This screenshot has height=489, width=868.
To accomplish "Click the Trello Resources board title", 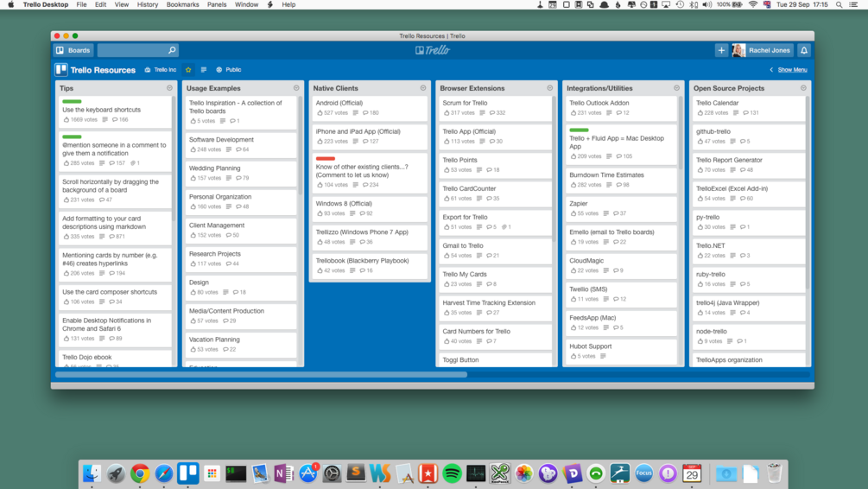I will [x=103, y=70].
